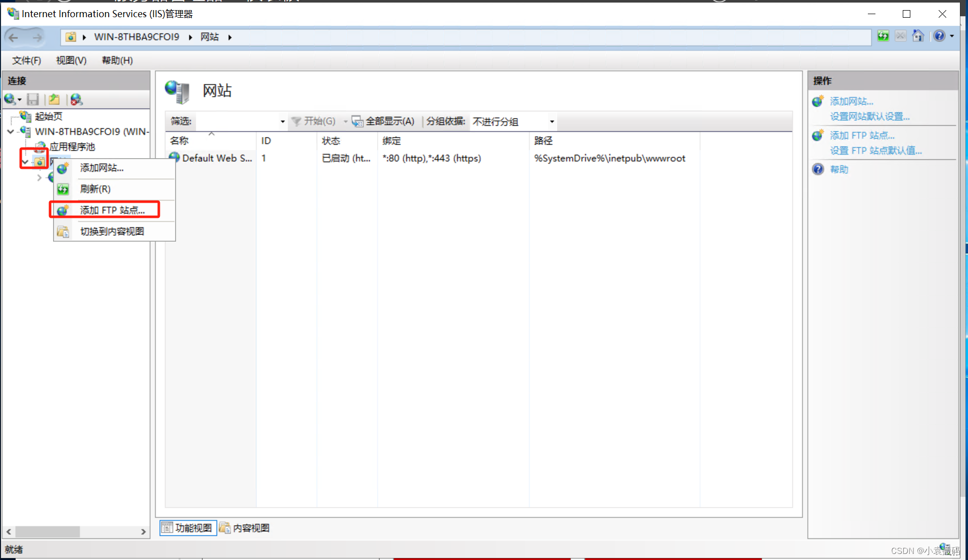
Task: Click the IIS Manager title bar icon
Action: [x=13, y=13]
